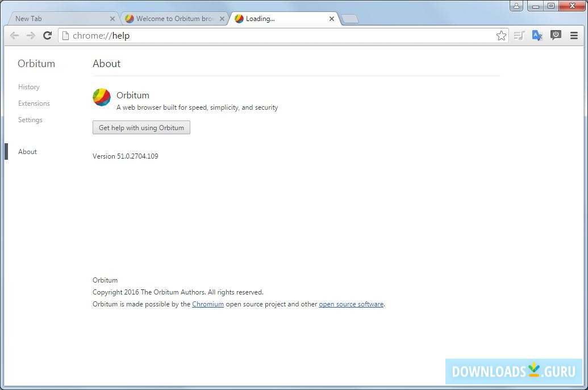Close the Loading tab
The height and width of the screenshot is (390, 588).
[332, 19]
